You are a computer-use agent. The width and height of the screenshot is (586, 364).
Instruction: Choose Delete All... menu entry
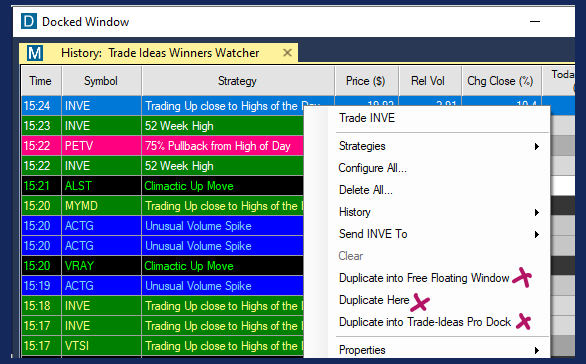click(366, 190)
